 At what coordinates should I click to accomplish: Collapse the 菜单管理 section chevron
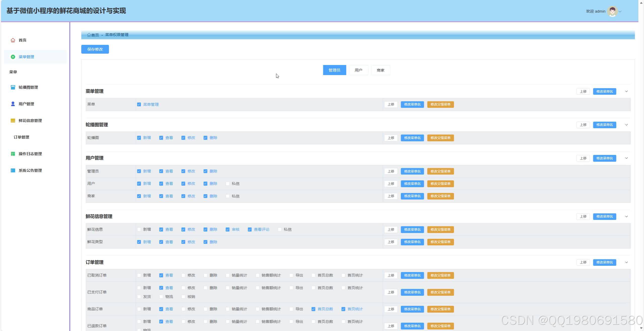[626, 91]
